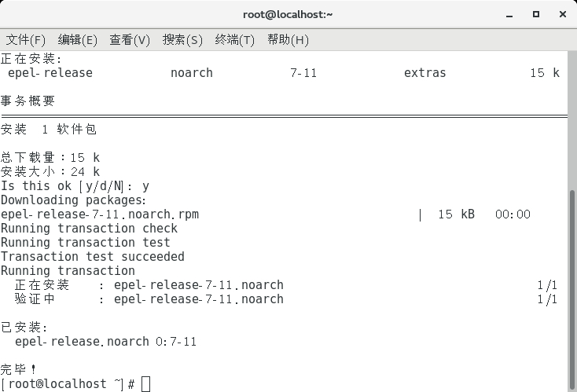Click 'Running transaction check' line
Viewport: 577px width, 392px height.
click(x=89, y=229)
